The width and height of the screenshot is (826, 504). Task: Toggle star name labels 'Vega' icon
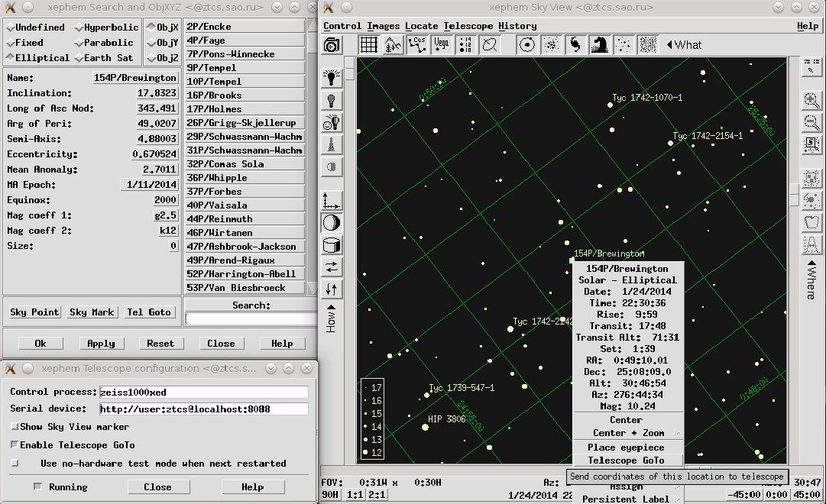(442, 45)
